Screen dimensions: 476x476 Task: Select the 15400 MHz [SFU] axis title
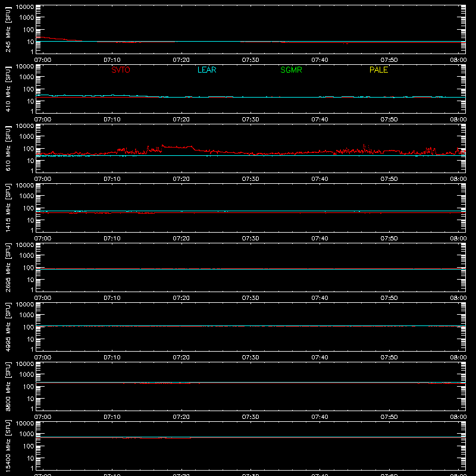pyautogui.click(x=8, y=446)
